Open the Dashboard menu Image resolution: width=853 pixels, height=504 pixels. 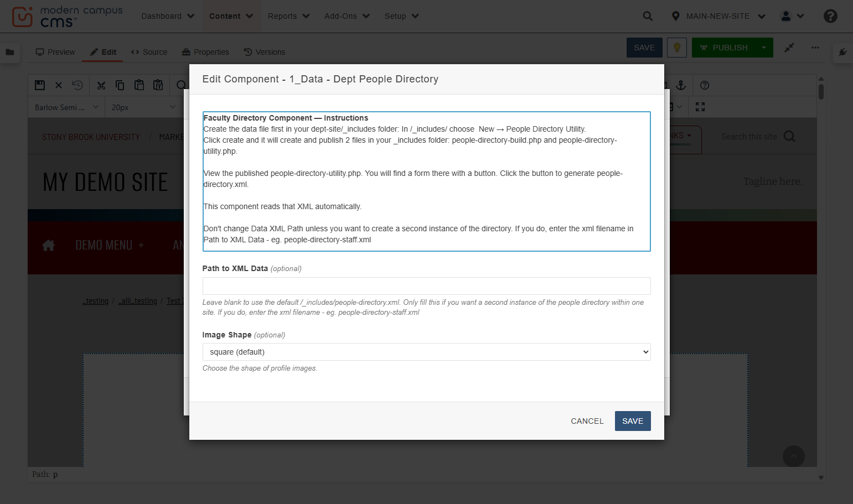click(x=168, y=16)
